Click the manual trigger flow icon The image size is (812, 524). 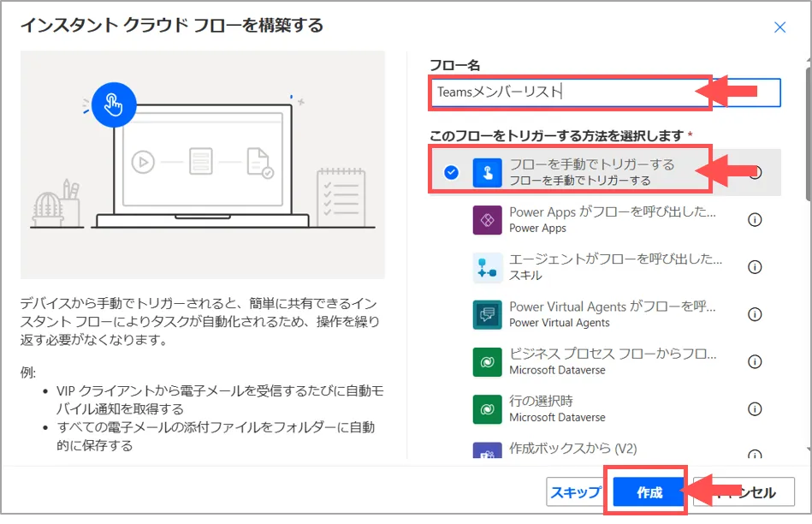tap(487, 172)
